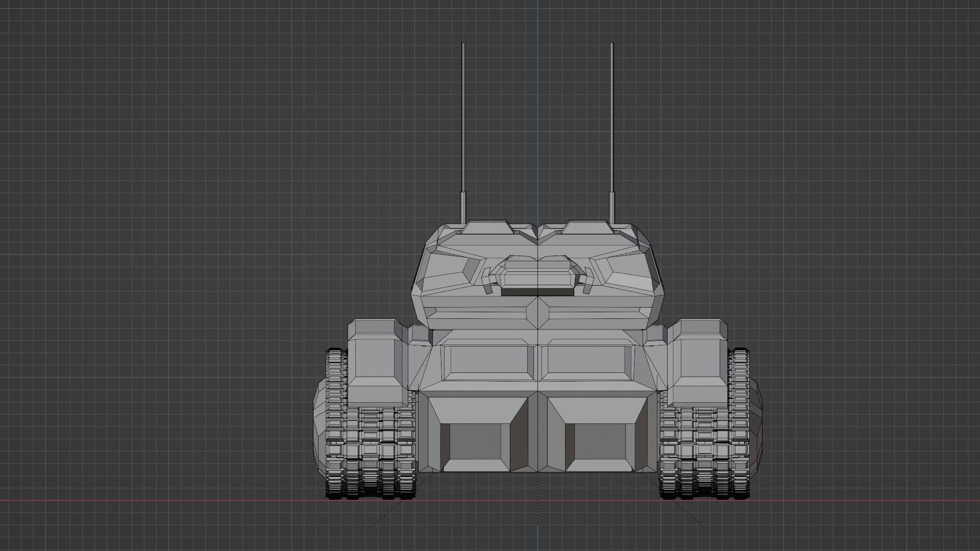Screen dimensions: 980x551
Task: Select the tank's right antenna rod
Action: [x=612, y=133]
